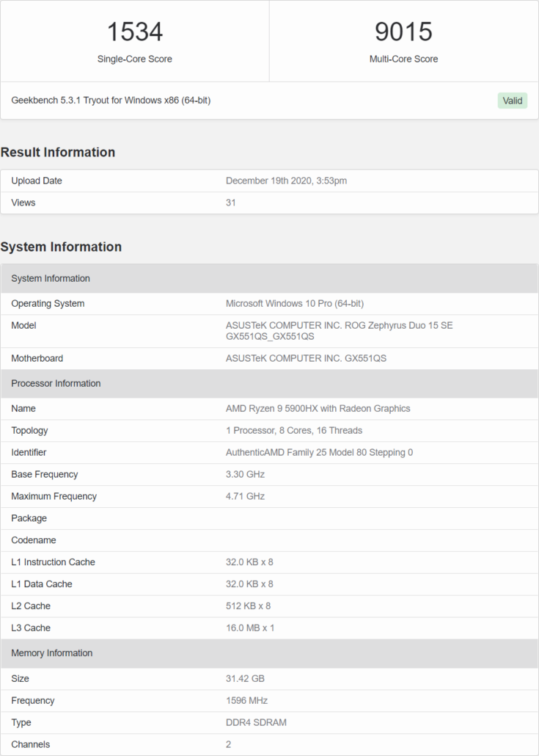Click the Result Information heading
The image size is (539, 756).
click(x=58, y=152)
